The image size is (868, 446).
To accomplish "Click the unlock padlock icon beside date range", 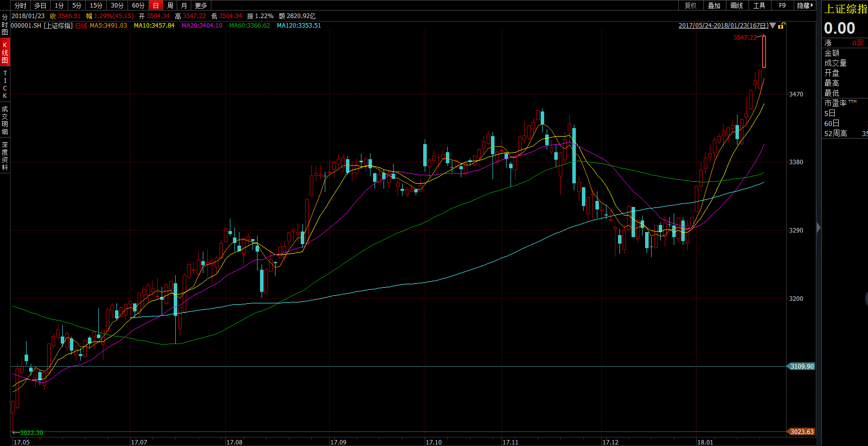I will point(782,26).
